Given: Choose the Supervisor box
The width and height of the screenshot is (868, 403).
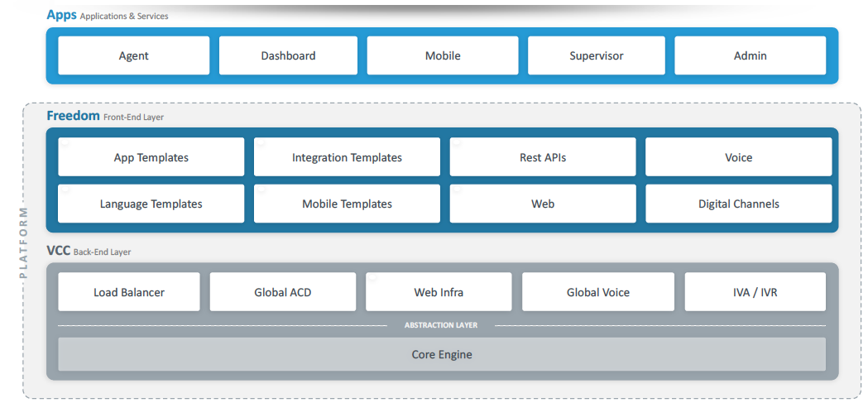Looking at the screenshot, I should tap(596, 56).
